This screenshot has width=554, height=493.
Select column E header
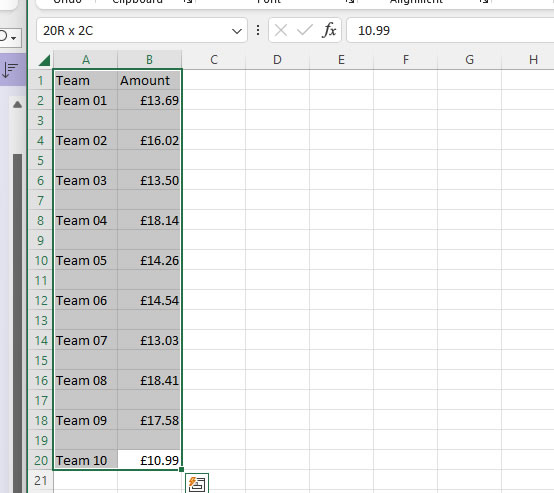(x=341, y=60)
